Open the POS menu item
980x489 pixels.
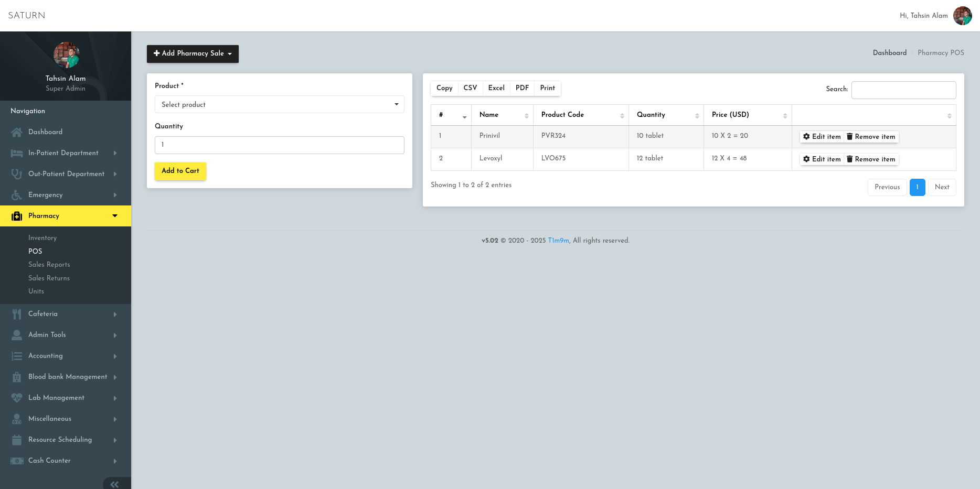click(x=35, y=252)
